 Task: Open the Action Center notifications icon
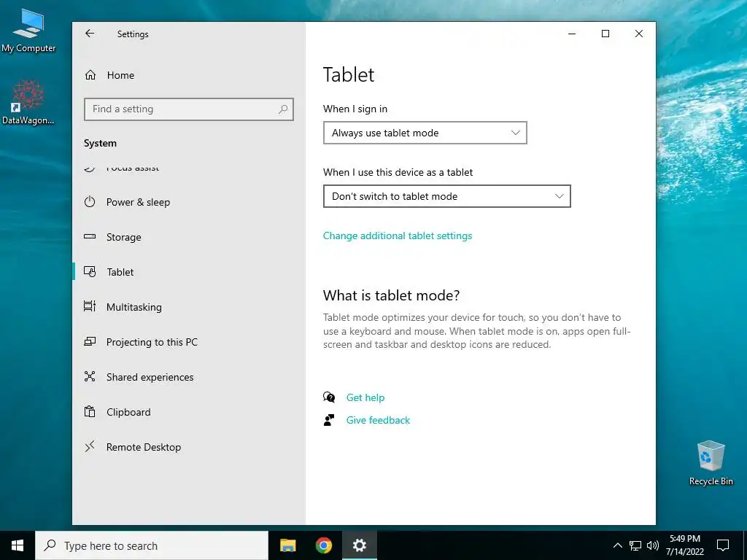click(723, 545)
